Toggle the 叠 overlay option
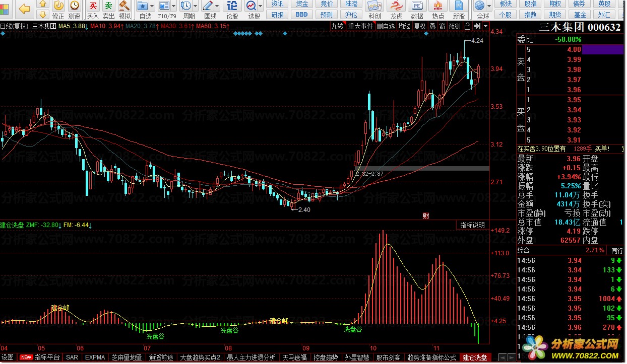This screenshot has height=364, width=627. point(432,26)
